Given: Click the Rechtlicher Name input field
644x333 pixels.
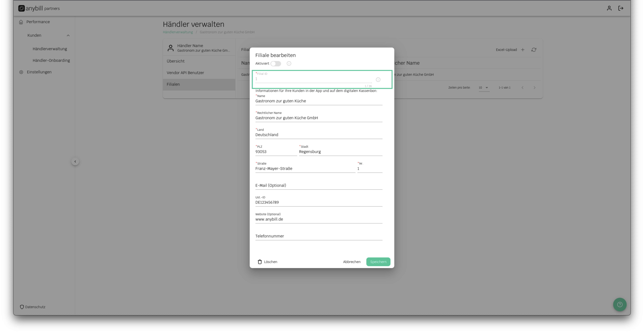Looking at the screenshot, I should tap(319, 118).
